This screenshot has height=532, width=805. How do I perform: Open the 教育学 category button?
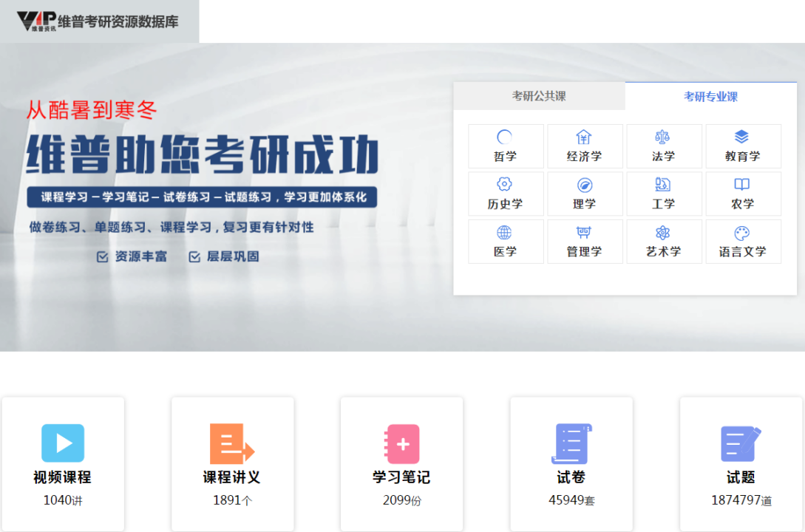pyautogui.click(x=743, y=146)
